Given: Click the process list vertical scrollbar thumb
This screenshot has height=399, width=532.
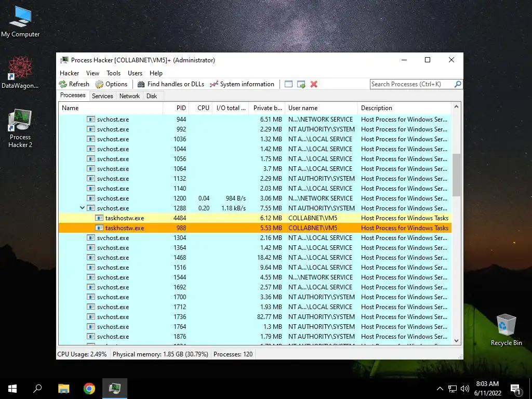Looking at the screenshot, I should coord(456,175).
